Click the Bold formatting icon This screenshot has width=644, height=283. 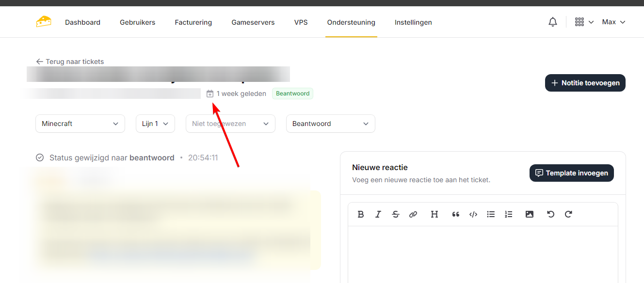pos(361,214)
